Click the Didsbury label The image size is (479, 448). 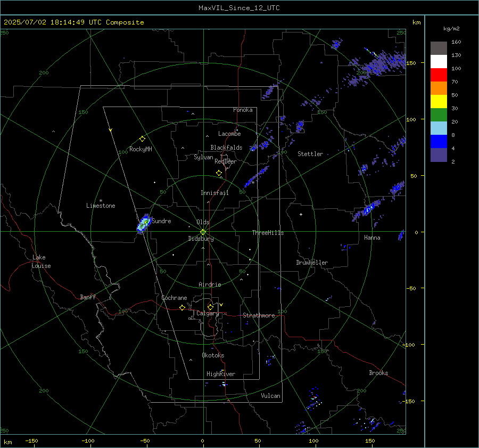(201, 239)
